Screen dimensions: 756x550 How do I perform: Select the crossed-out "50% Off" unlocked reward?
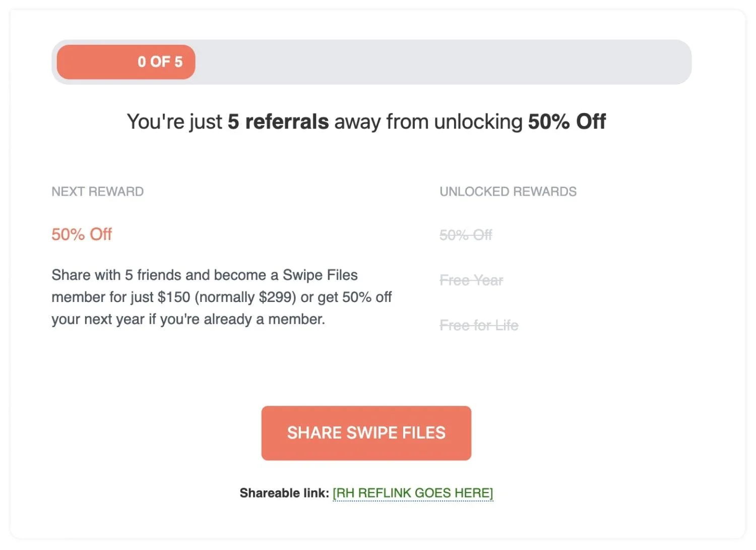point(466,235)
